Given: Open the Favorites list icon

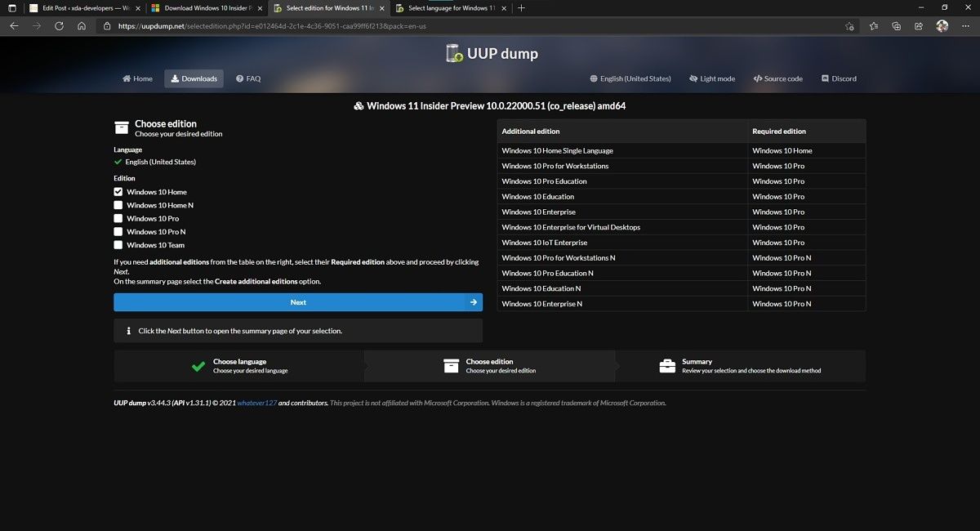Looking at the screenshot, I should tap(874, 26).
